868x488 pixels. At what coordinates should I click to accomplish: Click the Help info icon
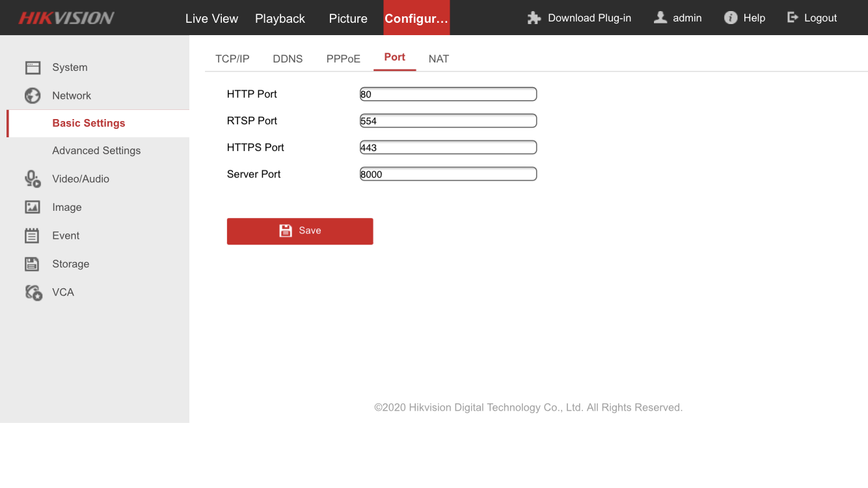coord(731,18)
